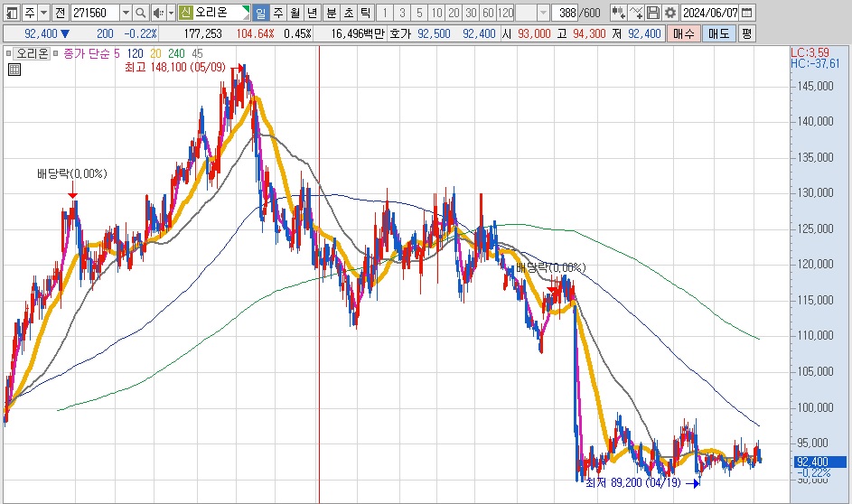Viewport: 852px width, 504px height.
Task: Expand the stock code 271560 history dropdown
Action: [126, 13]
